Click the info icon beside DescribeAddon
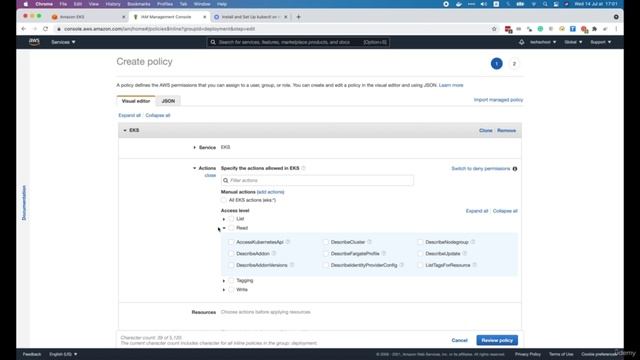 (x=274, y=253)
